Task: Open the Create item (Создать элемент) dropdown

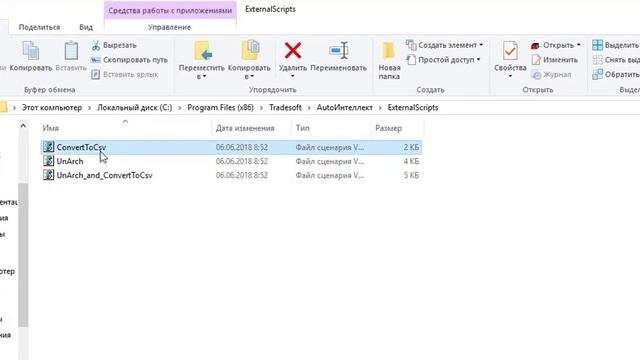Action: pos(444,45)
